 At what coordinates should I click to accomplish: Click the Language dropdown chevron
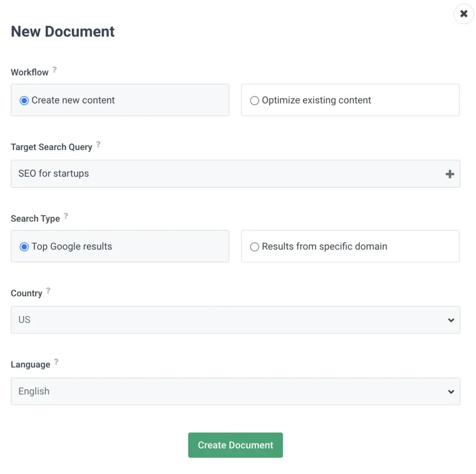coord(450,391)
